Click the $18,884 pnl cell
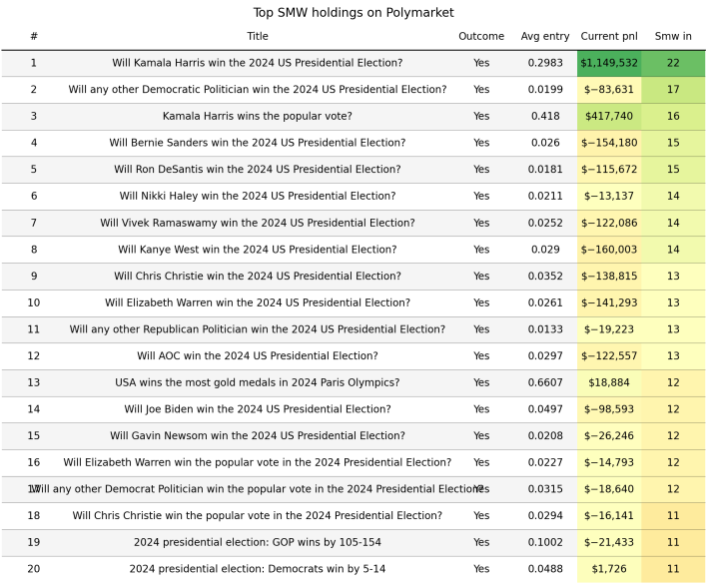 (609, 382)
